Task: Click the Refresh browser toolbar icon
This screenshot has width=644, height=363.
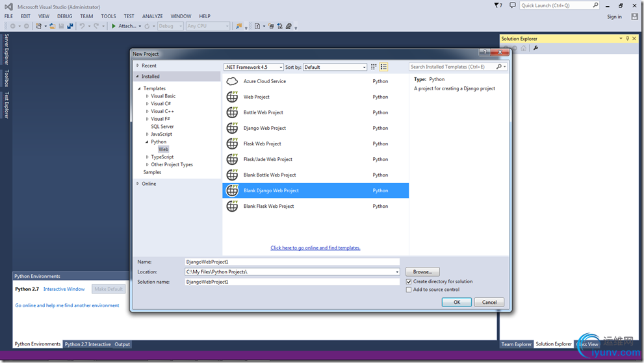Action: coord(147,26)
